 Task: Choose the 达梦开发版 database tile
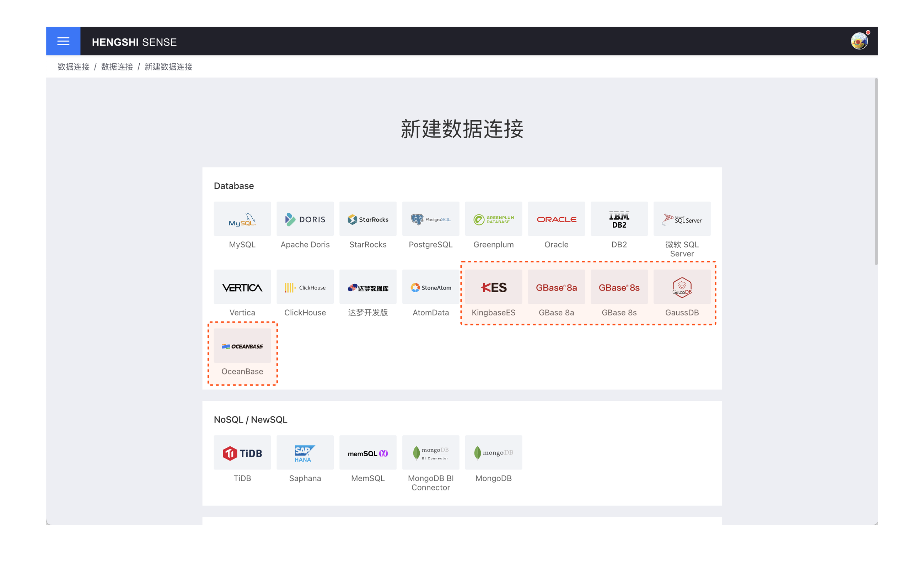(368, 287)
